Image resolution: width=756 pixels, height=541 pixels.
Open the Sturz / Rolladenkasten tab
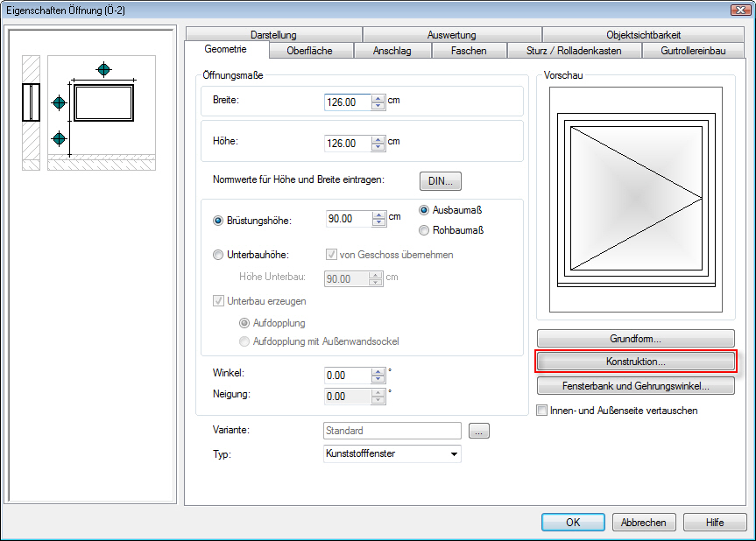(x=574, y=51)
